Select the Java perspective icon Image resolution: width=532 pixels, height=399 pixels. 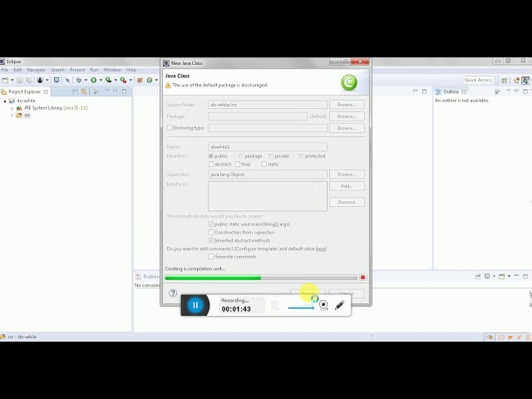525,81
